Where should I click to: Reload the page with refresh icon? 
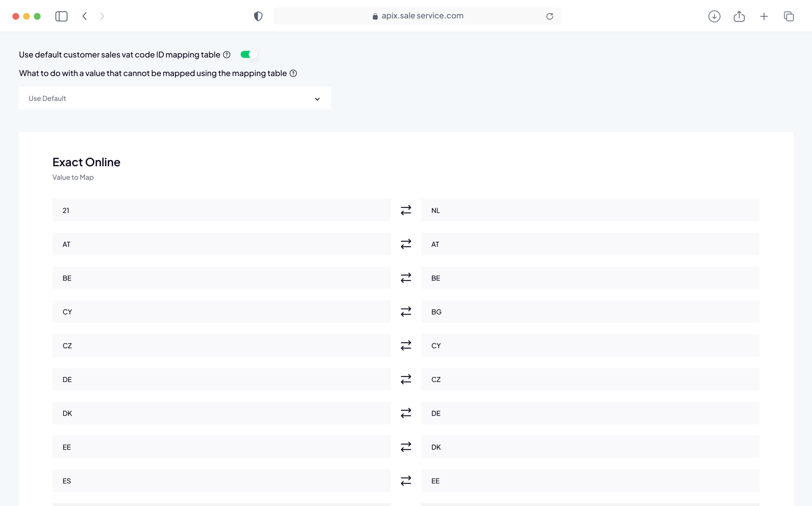550,16
